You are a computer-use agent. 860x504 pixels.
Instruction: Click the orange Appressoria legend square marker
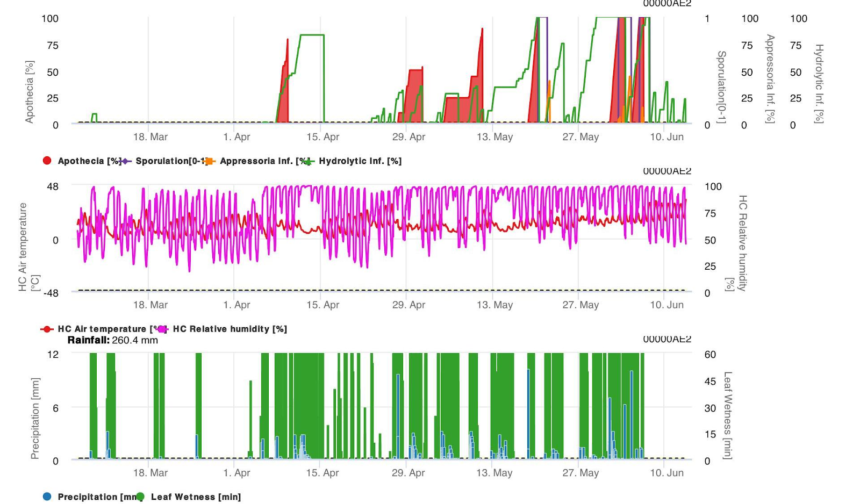[x=210, y=161]
